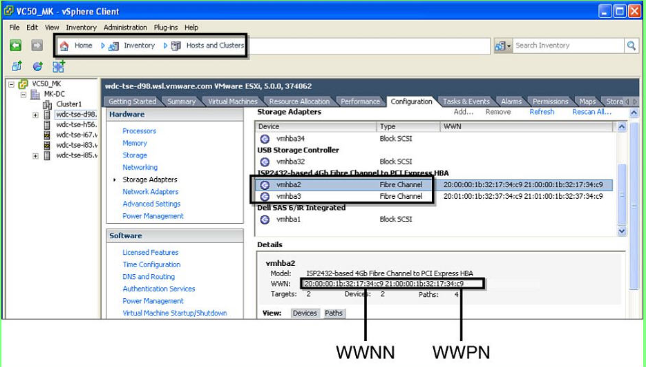647x367 pixels.
Task: Click the adapter list scroll-down arrow
Action: [x=622, y=231]
